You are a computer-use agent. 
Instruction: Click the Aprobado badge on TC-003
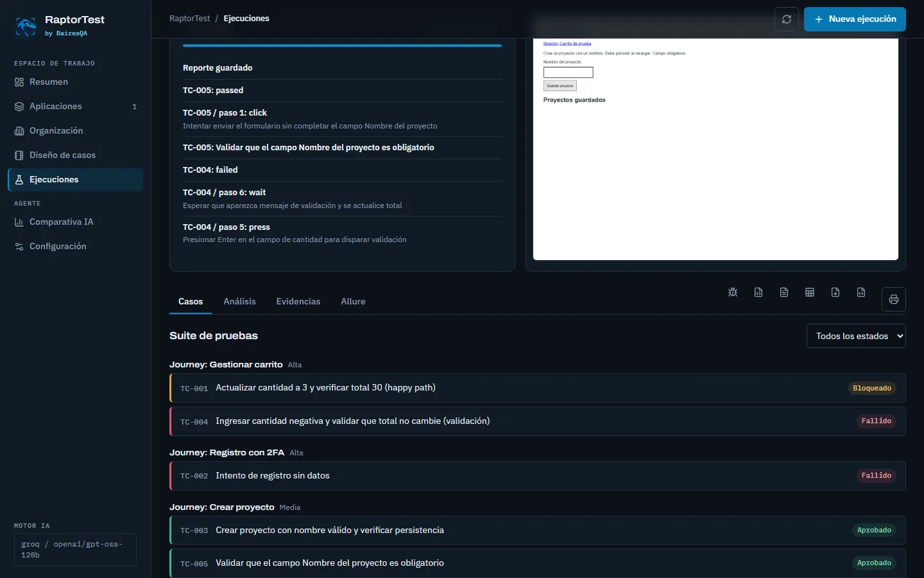874,530
